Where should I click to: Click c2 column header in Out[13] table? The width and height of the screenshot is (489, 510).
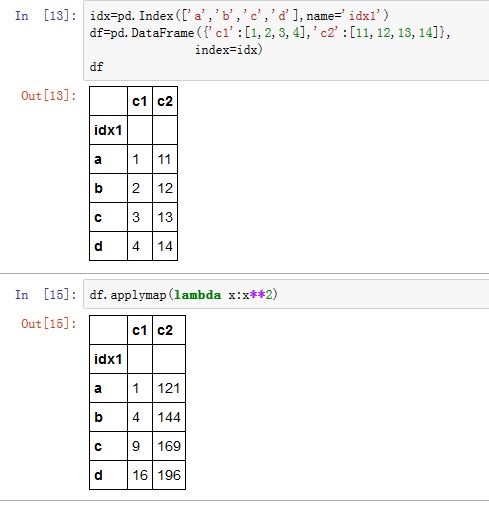coord(165,101)
